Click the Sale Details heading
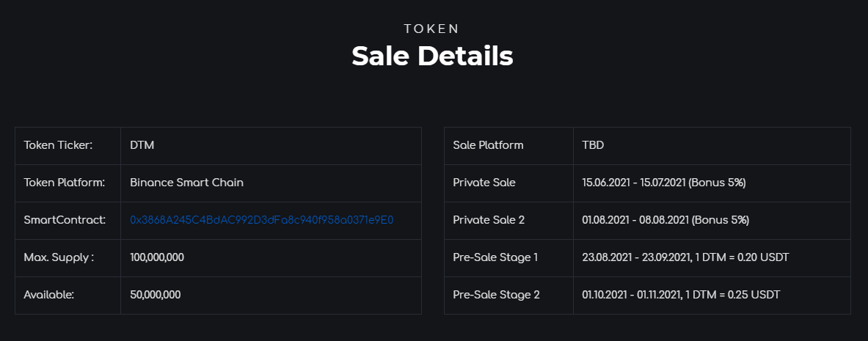Screen dimensions: 868x341 coord(432,56)
